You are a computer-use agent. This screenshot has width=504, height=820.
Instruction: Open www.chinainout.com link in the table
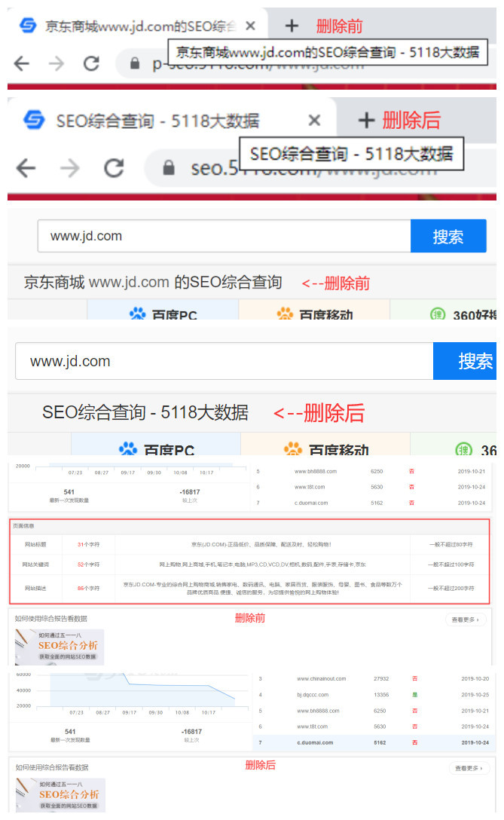(322, 679)
